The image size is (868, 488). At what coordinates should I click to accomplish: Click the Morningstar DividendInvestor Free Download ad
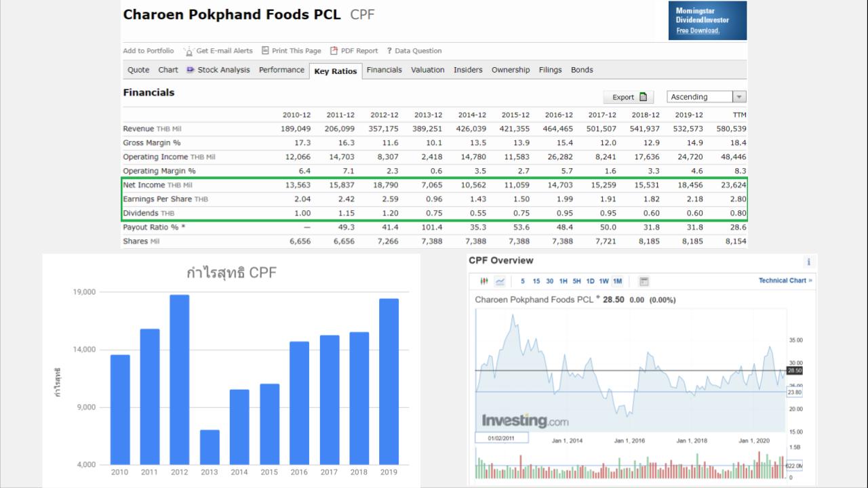click(x=707, y=20)
